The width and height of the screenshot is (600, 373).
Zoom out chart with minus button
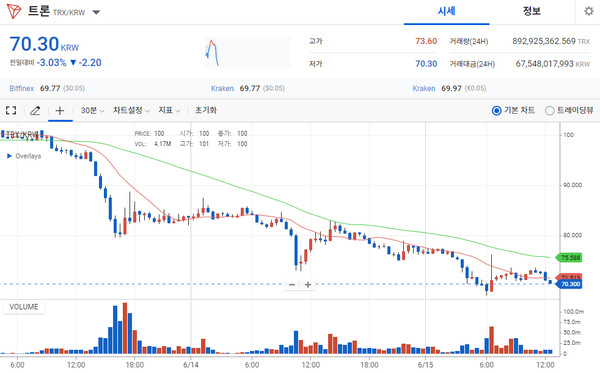(292, 285)
